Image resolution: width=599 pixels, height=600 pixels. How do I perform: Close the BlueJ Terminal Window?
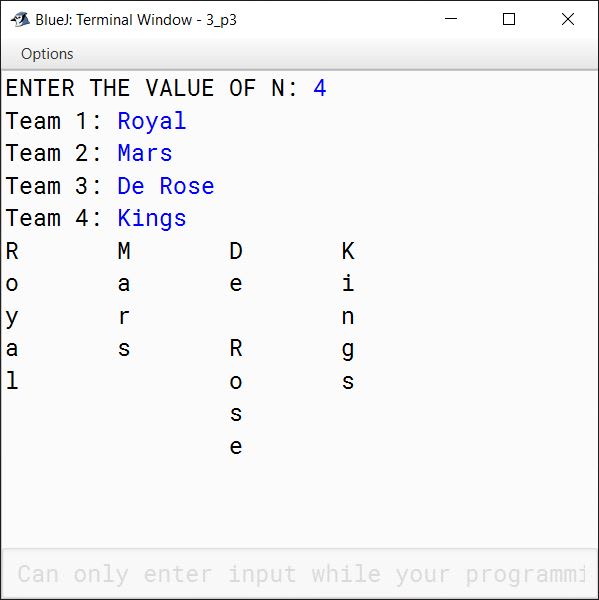[x=568, y=19]
